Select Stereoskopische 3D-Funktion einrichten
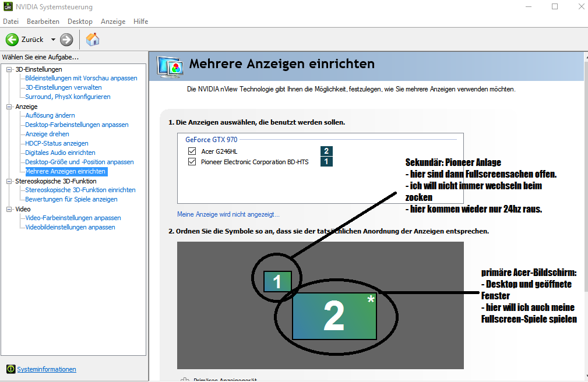 (x=80, y=190)
